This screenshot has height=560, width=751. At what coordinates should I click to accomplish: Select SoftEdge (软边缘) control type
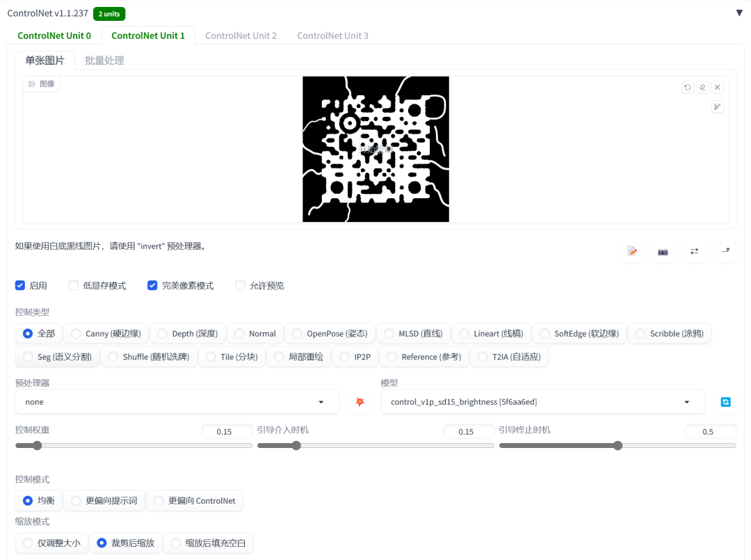pos(579,333)
